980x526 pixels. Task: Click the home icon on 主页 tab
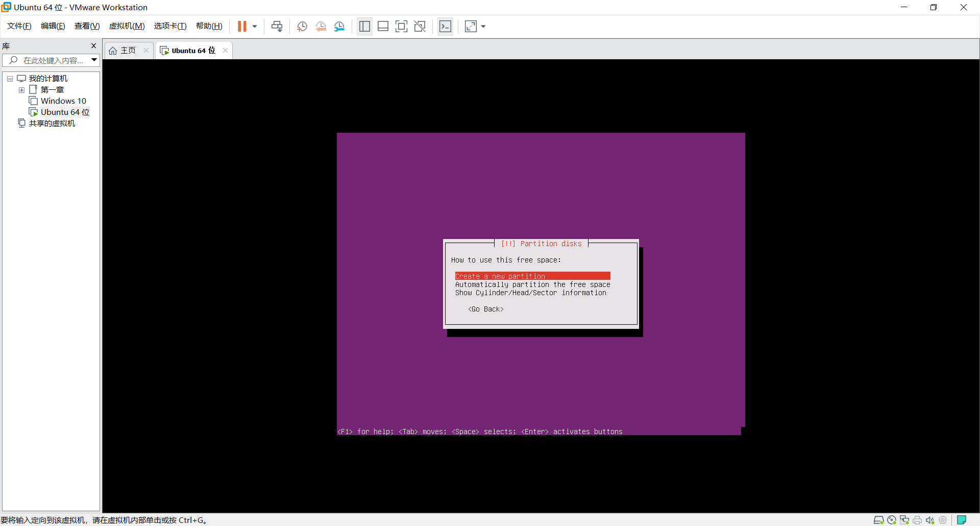113,51
